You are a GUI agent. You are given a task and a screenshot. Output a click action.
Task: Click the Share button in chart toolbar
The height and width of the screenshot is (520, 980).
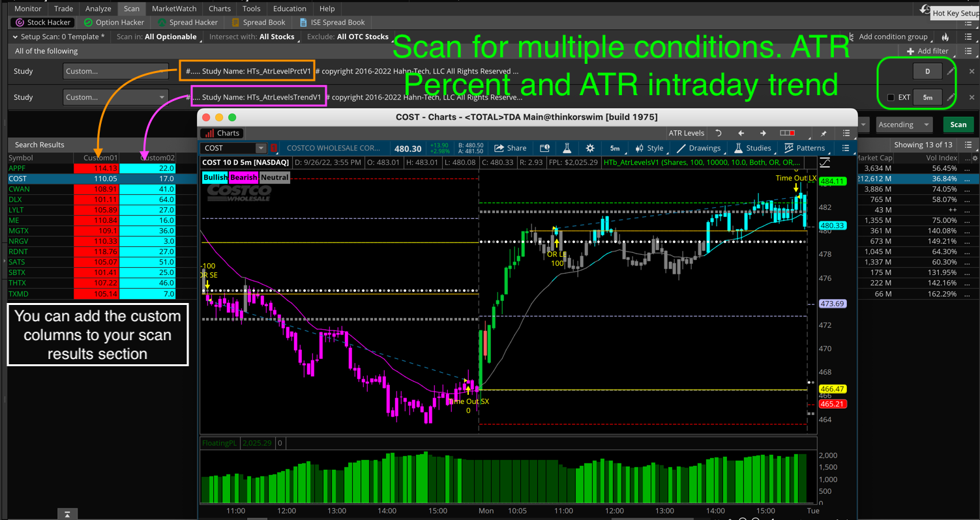511,149
